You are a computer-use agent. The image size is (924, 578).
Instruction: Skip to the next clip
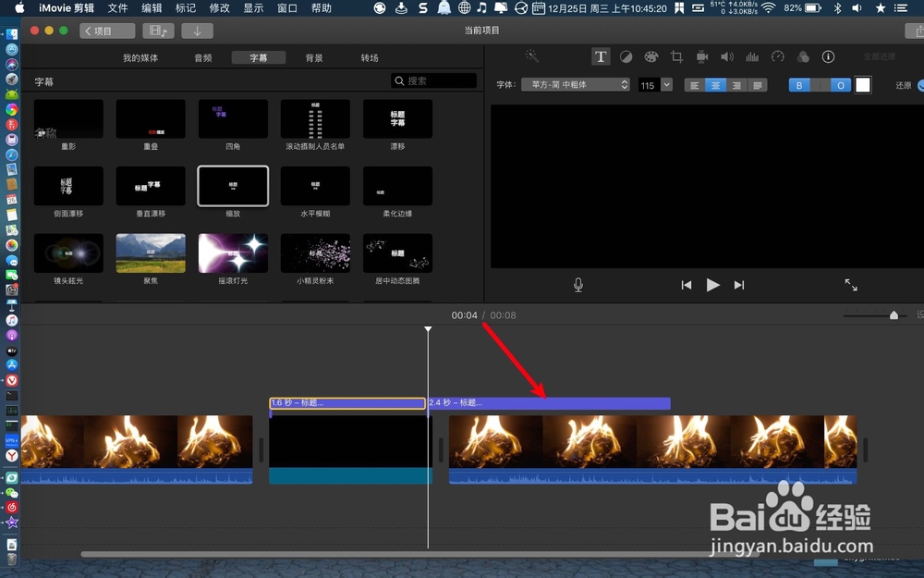[x=739, y=285]
